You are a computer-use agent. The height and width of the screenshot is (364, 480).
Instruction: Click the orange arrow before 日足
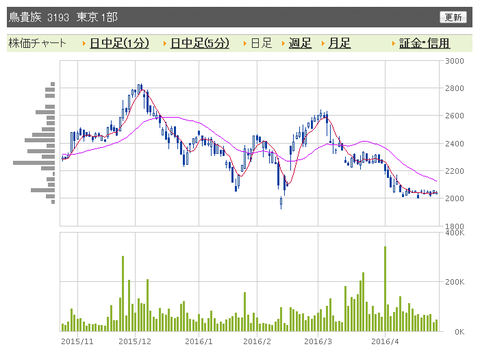[245, 43]
